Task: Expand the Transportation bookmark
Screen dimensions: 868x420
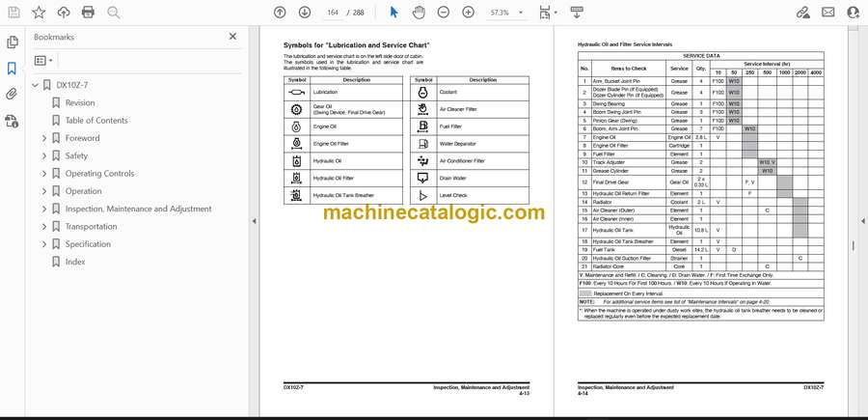Action: (44, 227)
